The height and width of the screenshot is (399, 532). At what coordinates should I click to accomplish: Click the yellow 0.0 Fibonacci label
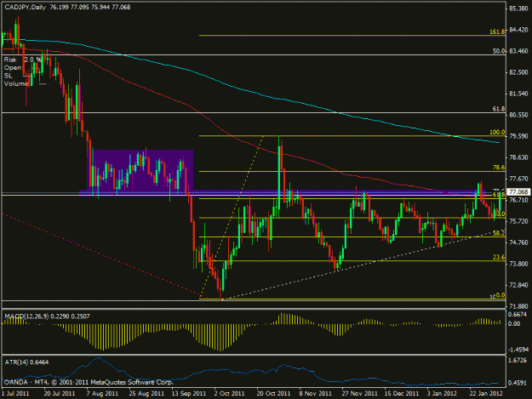(501, 295)
